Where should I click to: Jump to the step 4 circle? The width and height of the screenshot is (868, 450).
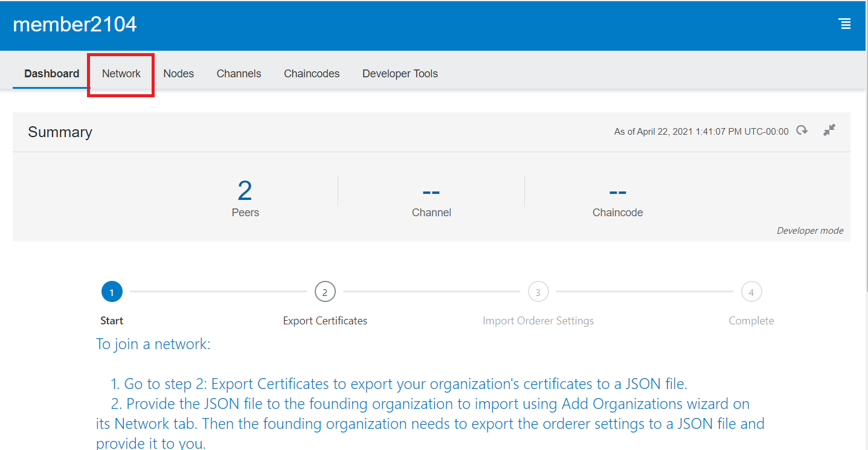(x=751, y=292)
